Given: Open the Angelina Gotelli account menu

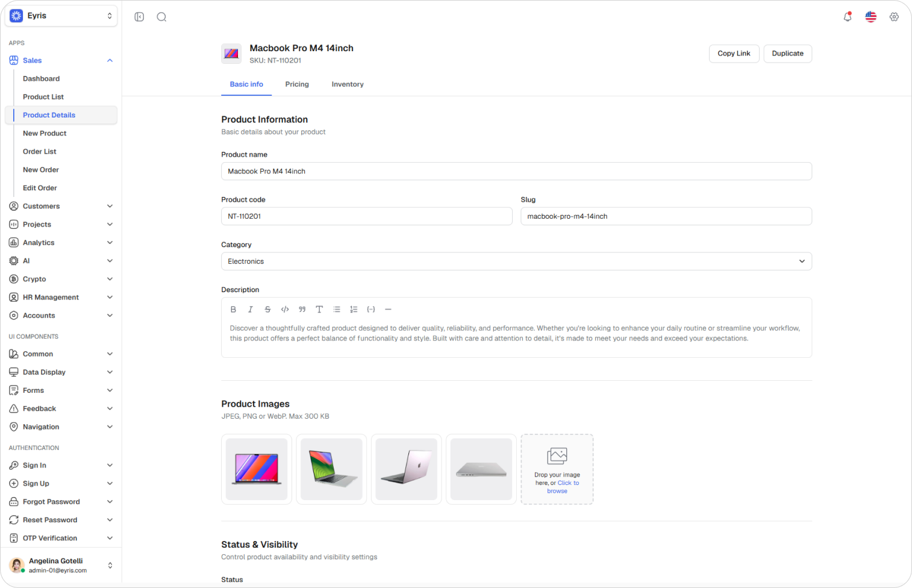Looking at the screenshot, I should [61, 565].
